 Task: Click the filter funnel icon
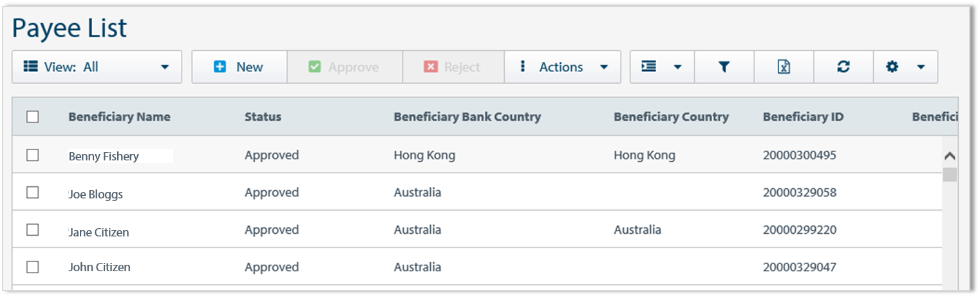coord(724,67)
